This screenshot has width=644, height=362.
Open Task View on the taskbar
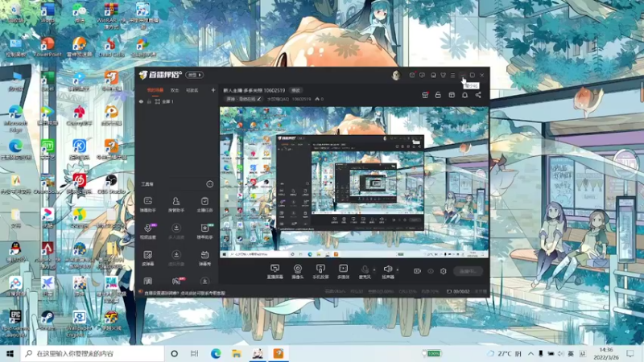[x=195, y=353]
